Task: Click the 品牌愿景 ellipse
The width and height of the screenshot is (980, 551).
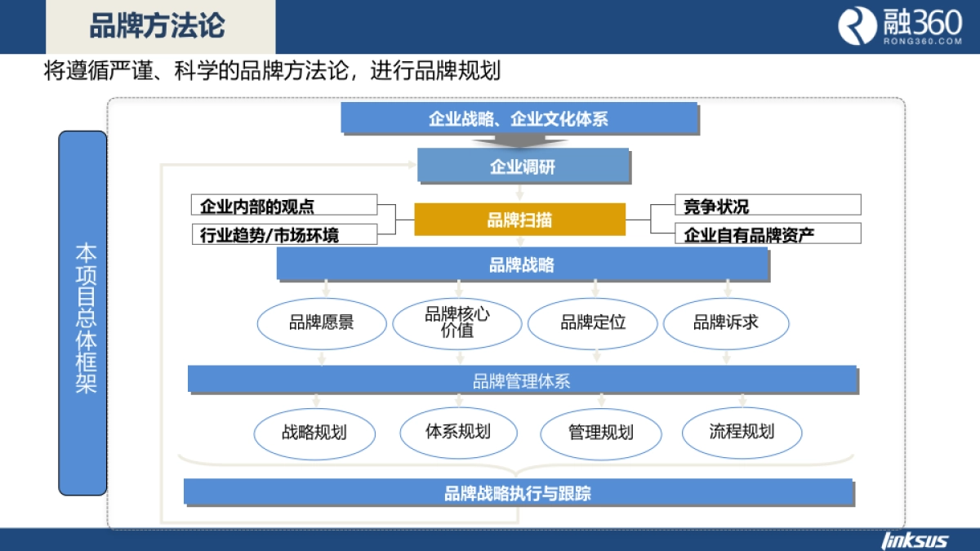Action: [x=322, y=323]
